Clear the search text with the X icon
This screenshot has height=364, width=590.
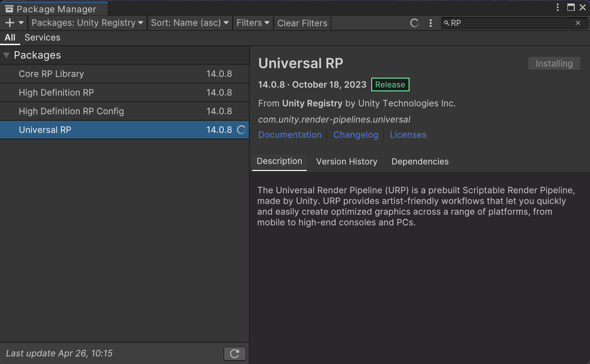point(578,23)
